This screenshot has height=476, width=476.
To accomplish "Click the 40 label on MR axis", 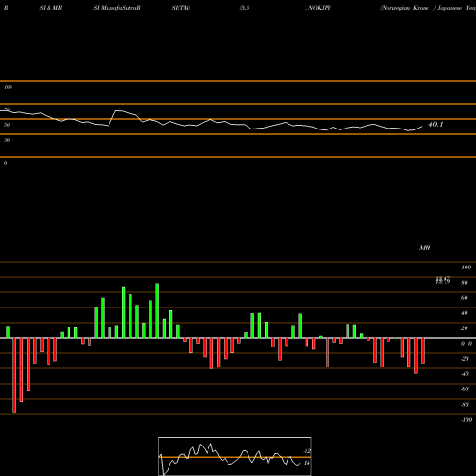I will point(465,313).
